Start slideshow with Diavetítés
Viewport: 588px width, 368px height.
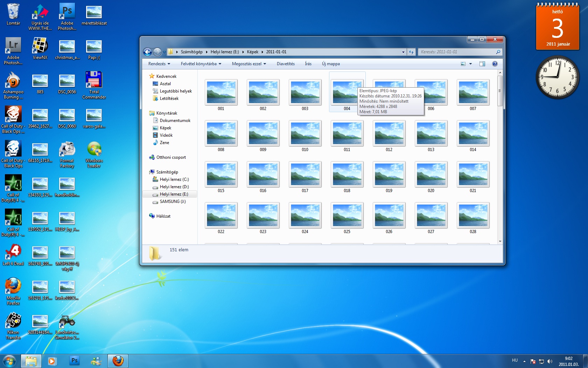tap(286, 64)
